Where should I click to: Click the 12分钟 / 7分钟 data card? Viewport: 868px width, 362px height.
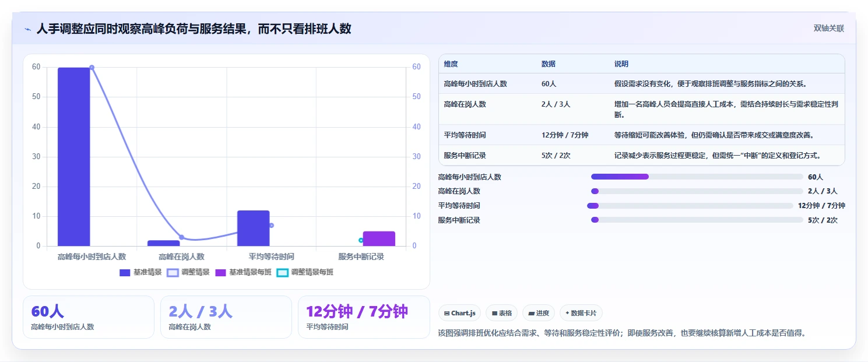click(364, 317)
